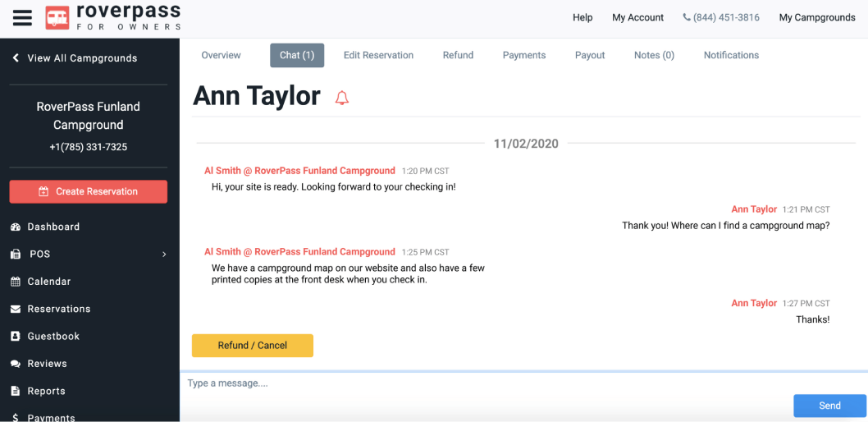Screen dimensions: 868x422
Task: Click the campground phone +1(785) 331-7325
Action: click(x=88, y=147)
